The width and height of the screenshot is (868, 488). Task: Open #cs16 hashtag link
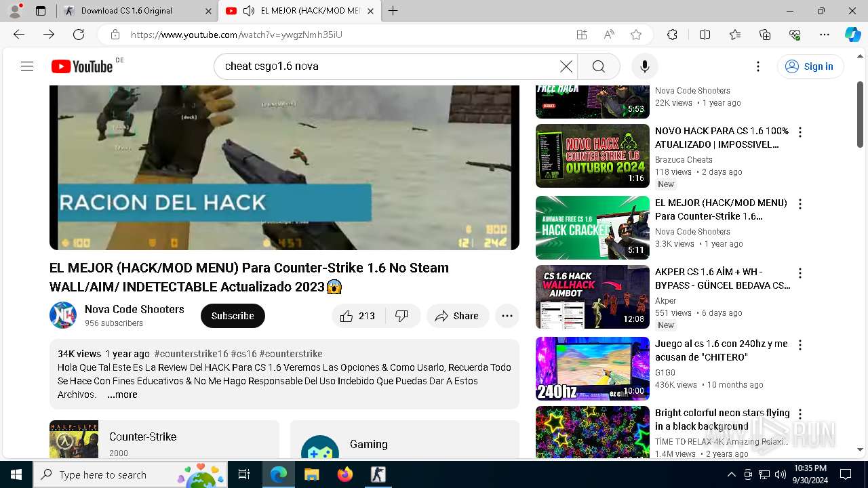pos(243,354)
